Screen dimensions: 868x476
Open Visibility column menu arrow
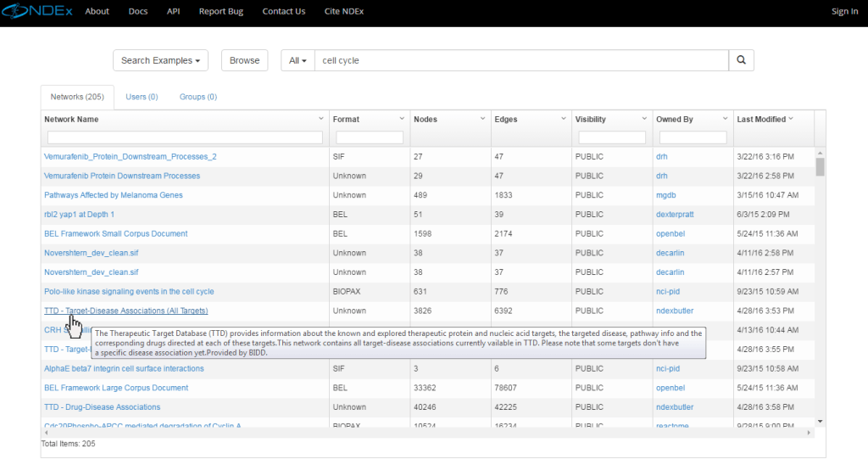pos(644,119)
